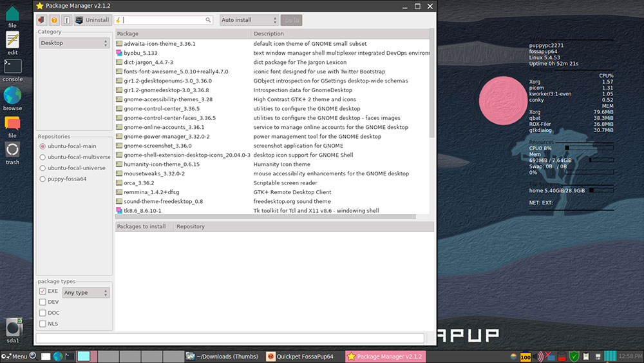Image resolution: width=644 pixels, height=363 pixels.
Task: Enable the DOC package type checkbox
Action: (43, 313)
